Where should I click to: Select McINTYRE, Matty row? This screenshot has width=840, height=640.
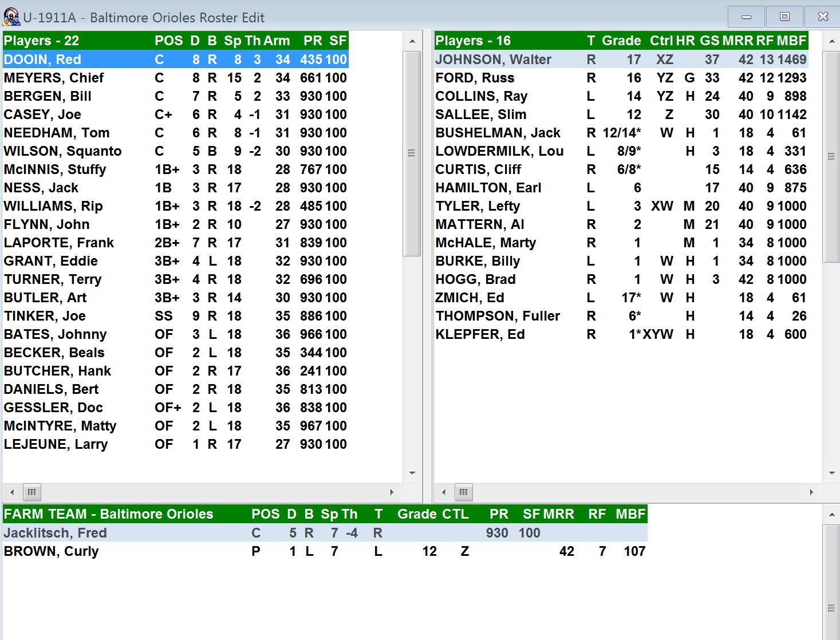tap(175, 426)
